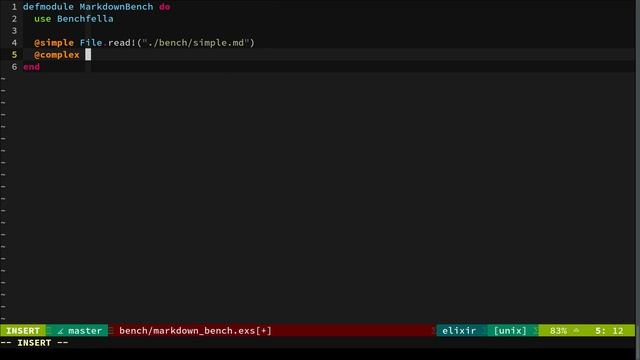Image resolution: width=640 pixels, height=360 pixels.
Task: Click the cursor position 5: 12 indicator
Action: tap(609, 331)
